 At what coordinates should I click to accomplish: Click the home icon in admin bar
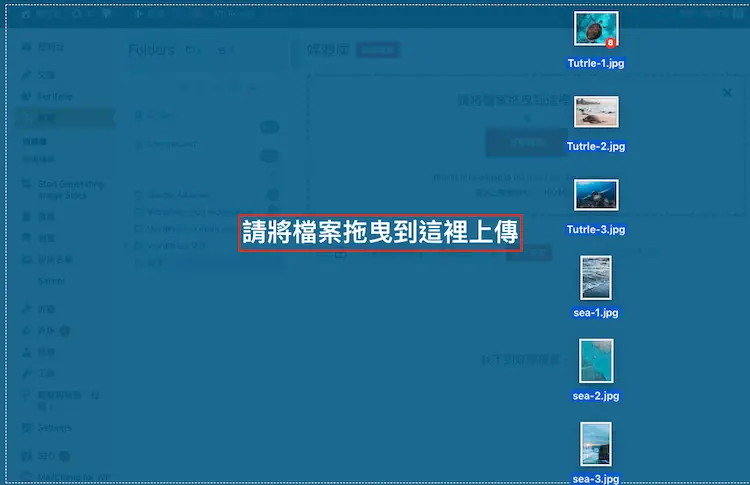coord(26,14)
